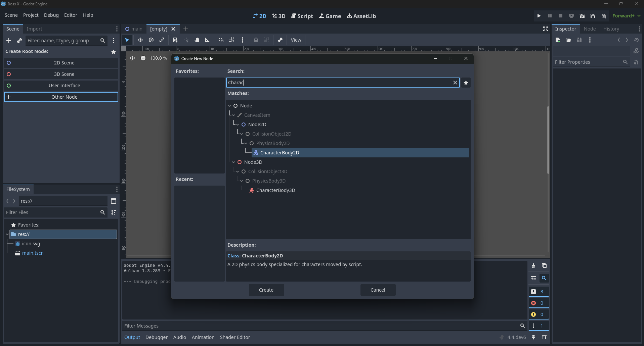Open the Project menu
This screenshot has height=346, width=644.
31,15
